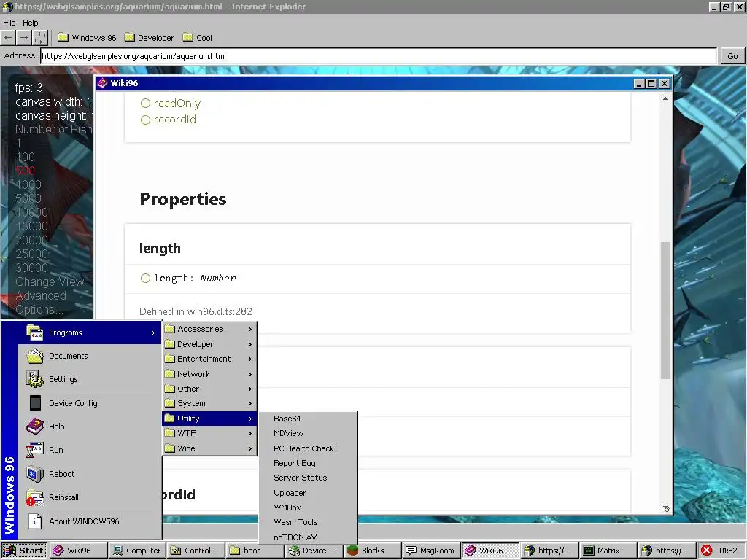
Task: Switch to second Wiki96 taskbar item
Action: point(489,551)
